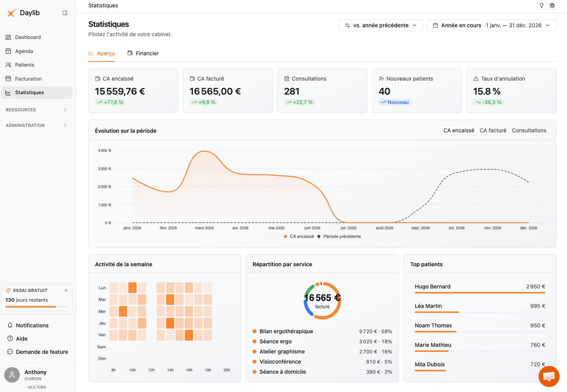Toggle the Période précédente legend entry
This screenshot has width=567, height=392.
tap(339, 237)
